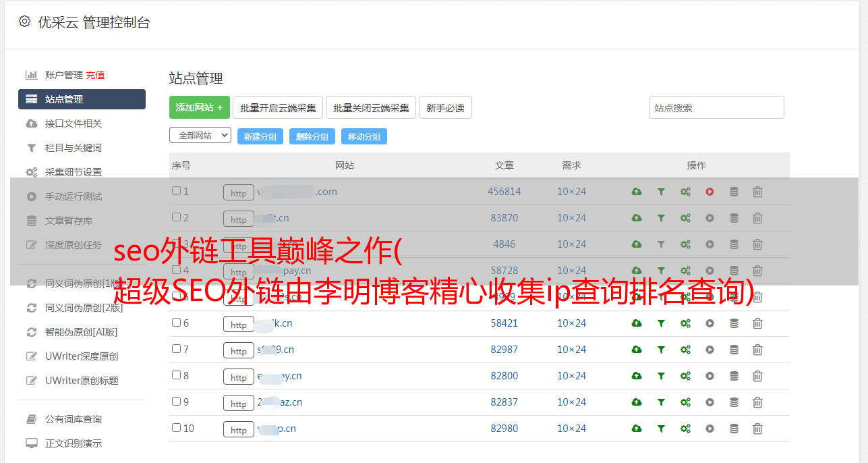Open 接口文件相关 in the sidebar
The width and height of the screenshot is (868, 463).
74,124
